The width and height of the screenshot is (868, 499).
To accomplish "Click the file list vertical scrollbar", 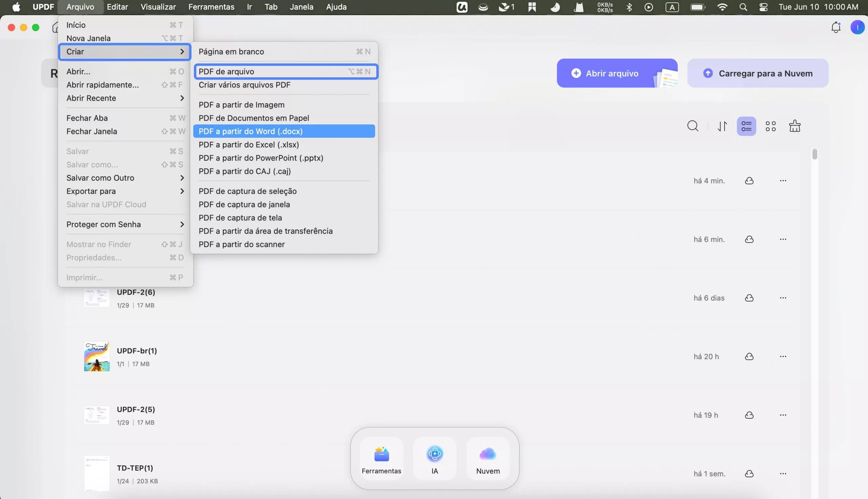I will point(814,154).
